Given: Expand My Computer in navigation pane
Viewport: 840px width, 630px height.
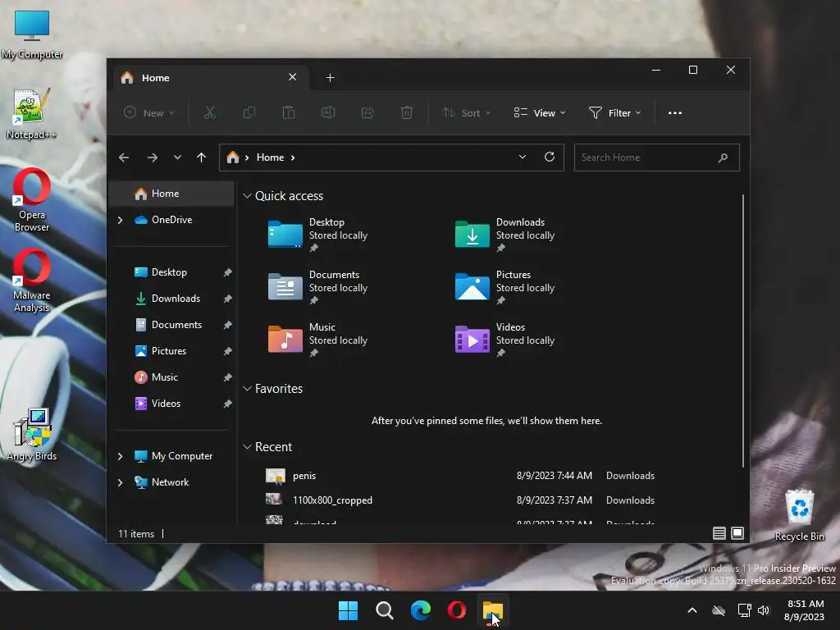Looking at the screenshot, I should tap(120, 456).
